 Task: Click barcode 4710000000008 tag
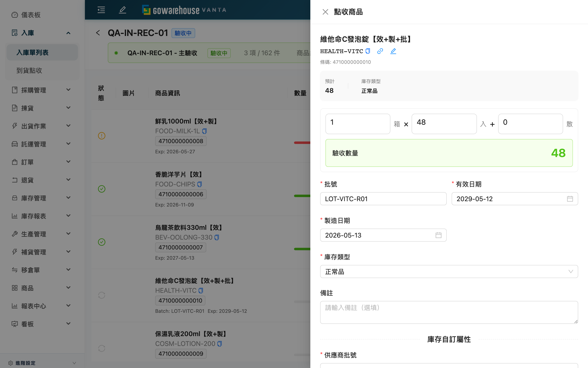[181, 141]
